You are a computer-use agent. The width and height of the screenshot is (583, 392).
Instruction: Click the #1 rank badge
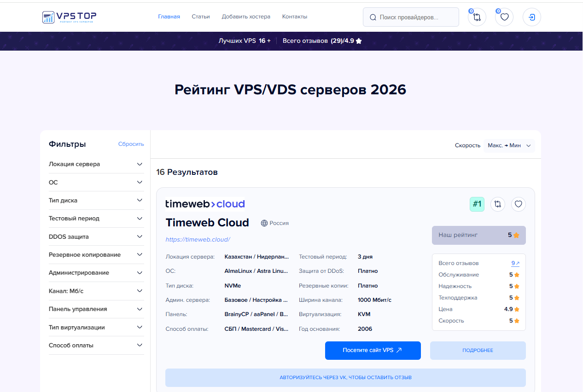(x=477, y=204)
